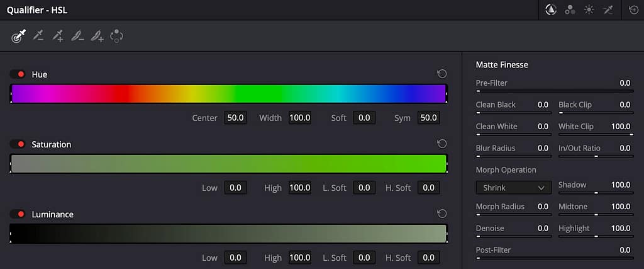
Task: Choose the picker add eyedropper tool
Action: point(58,36)
